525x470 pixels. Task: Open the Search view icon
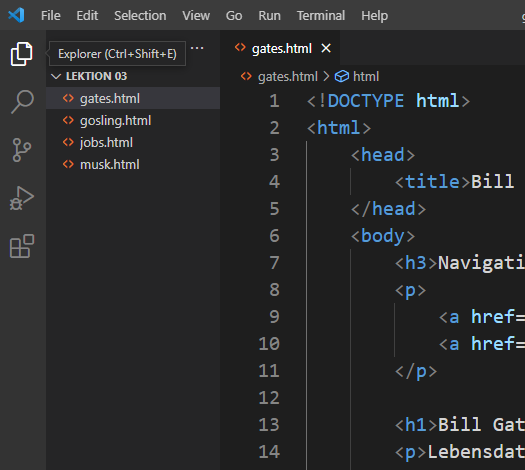(x=22, y=102)
